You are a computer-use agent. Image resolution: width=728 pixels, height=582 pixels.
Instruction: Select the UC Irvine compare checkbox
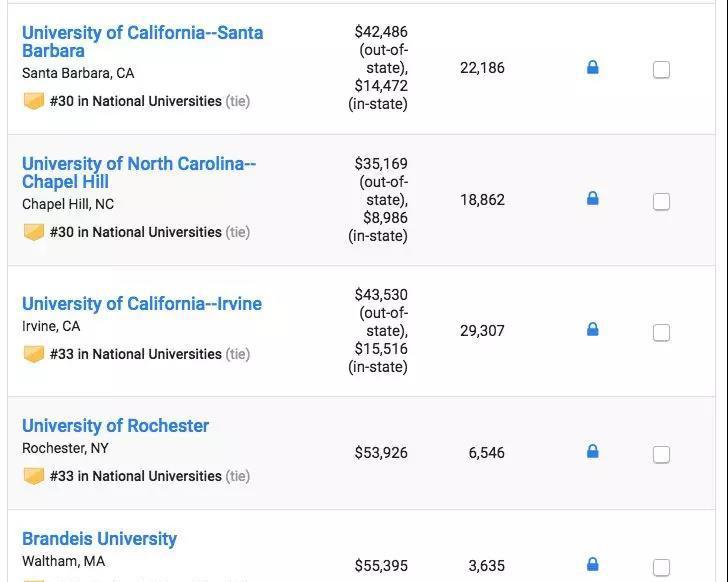(661, 333)
